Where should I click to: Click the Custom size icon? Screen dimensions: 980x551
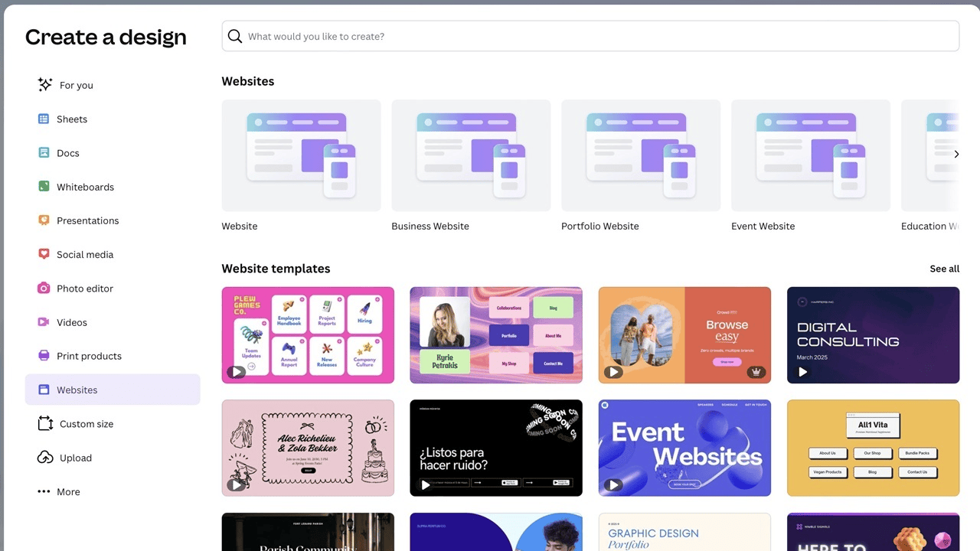(45, 424)
